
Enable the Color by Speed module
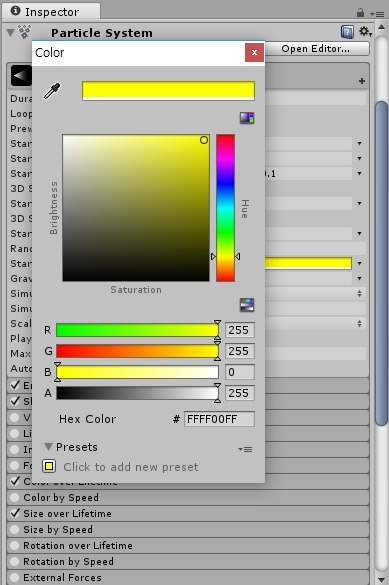[15, 497]
